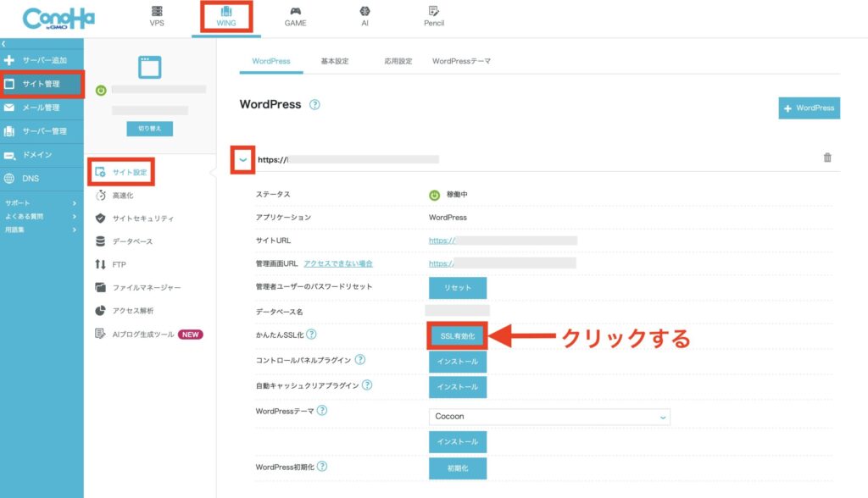Click the SSL有効化 button

click(x=458, y=336)
